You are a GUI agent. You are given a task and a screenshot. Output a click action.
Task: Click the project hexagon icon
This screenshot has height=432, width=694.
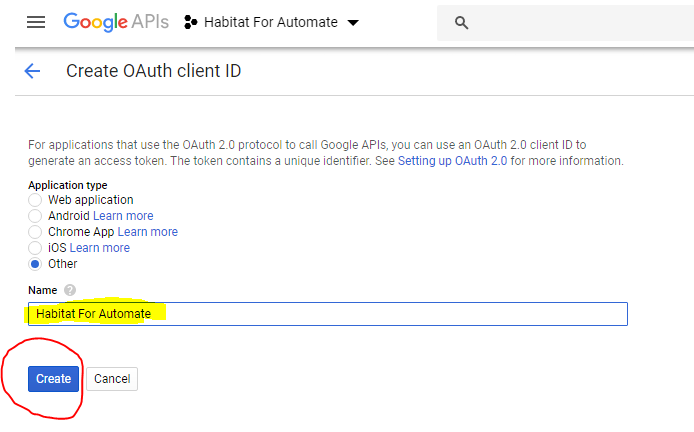[x=190, y=22]
